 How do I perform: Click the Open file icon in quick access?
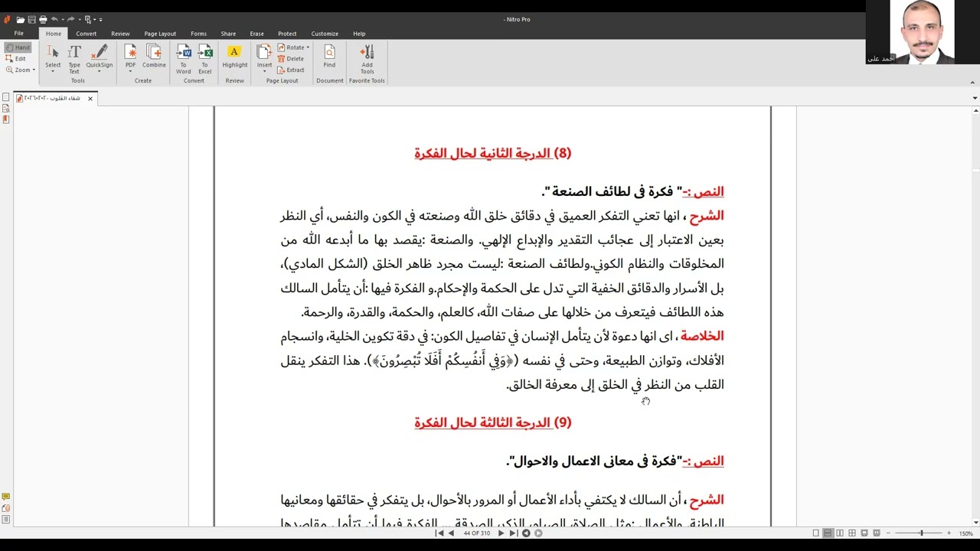21,19
